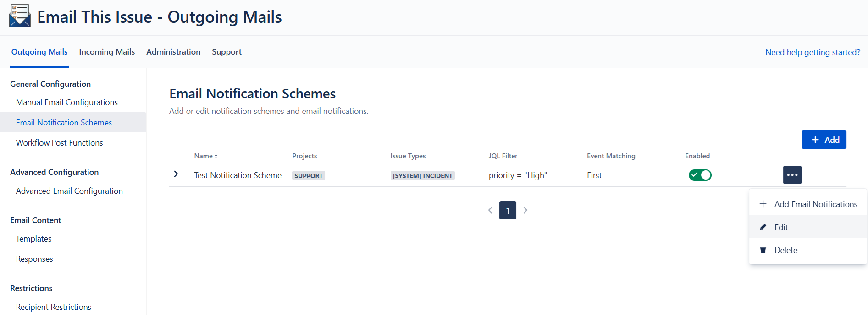Select Add Email Notifications menu entry
Screen dimensions: 868x315
click(815, 204)
